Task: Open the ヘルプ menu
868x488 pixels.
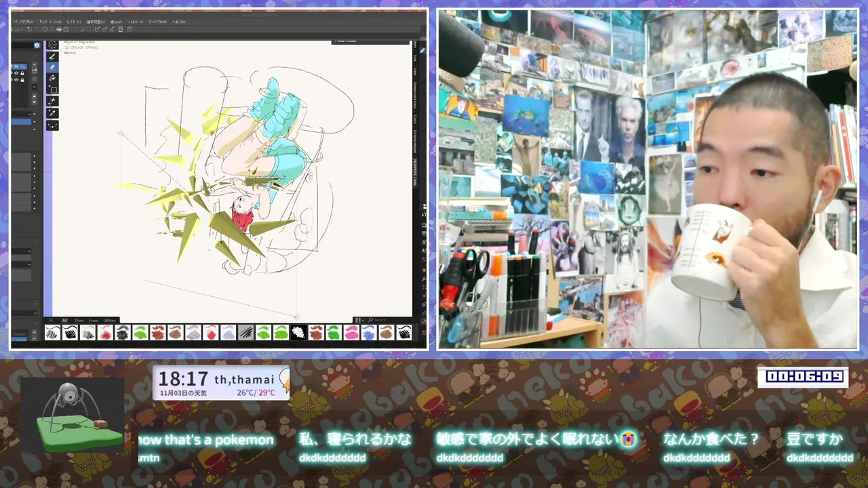Action: click(x=179, y=22)
